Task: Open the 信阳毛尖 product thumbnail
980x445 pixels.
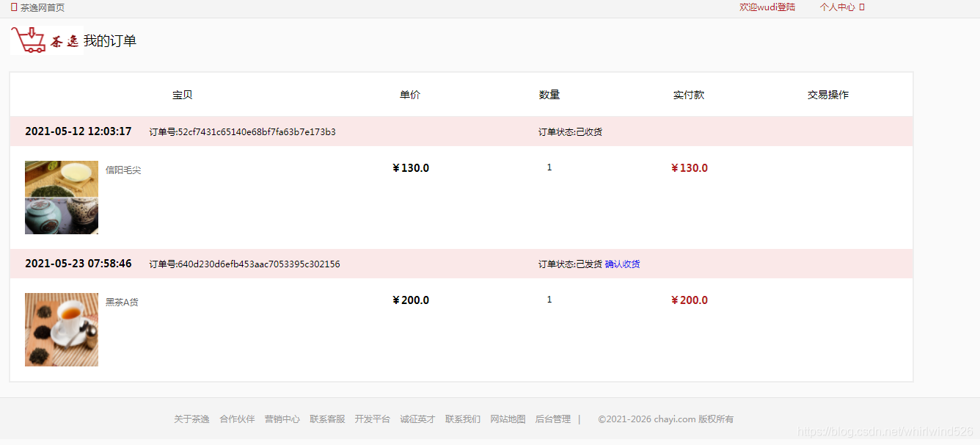Action: 62,198
